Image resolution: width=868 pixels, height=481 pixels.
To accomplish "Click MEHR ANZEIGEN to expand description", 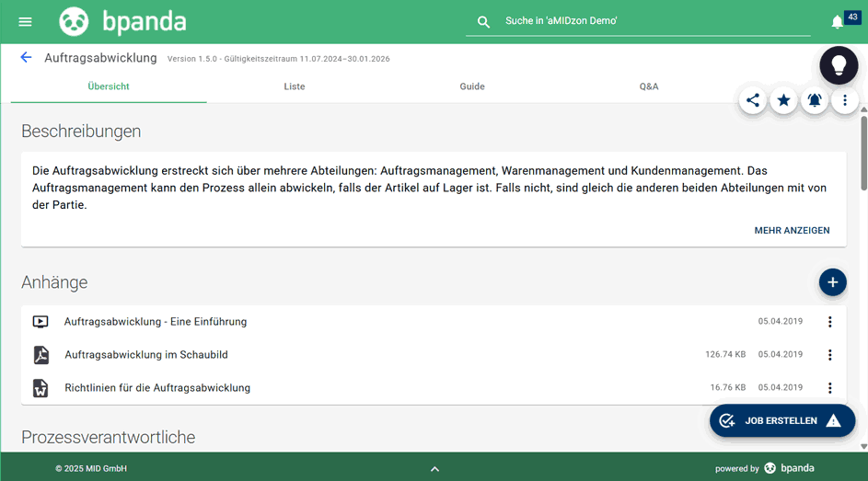I will click(x=792, y=231).
